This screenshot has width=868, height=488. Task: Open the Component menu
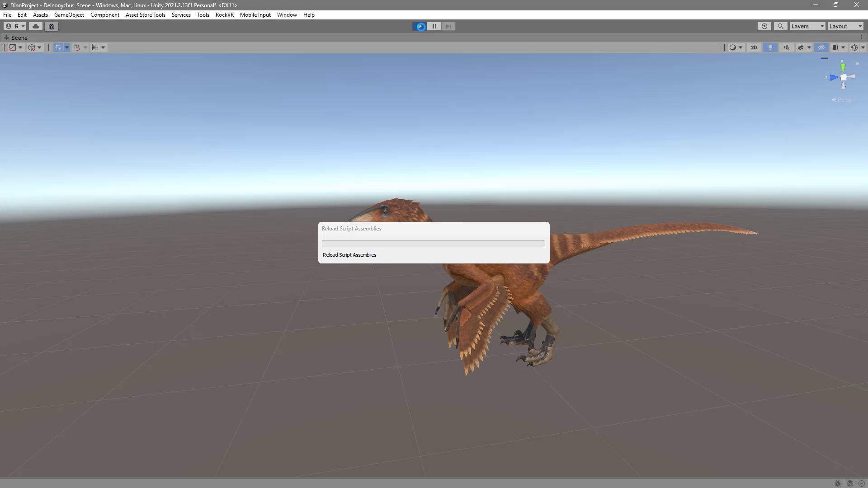105,14
